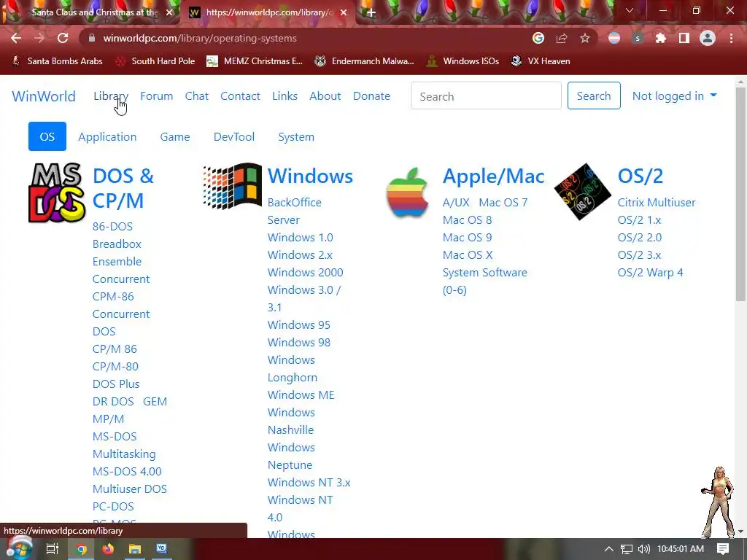Screen dimensions: 747x560
Task: Open the VX Heaven bookmark
Action: click(541, 61)
